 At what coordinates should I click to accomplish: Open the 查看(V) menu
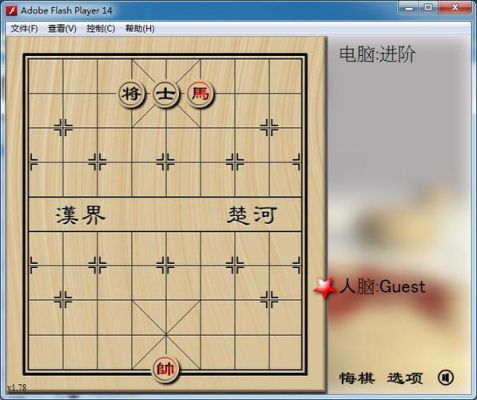pyautogui.click(x=62, y=29)
